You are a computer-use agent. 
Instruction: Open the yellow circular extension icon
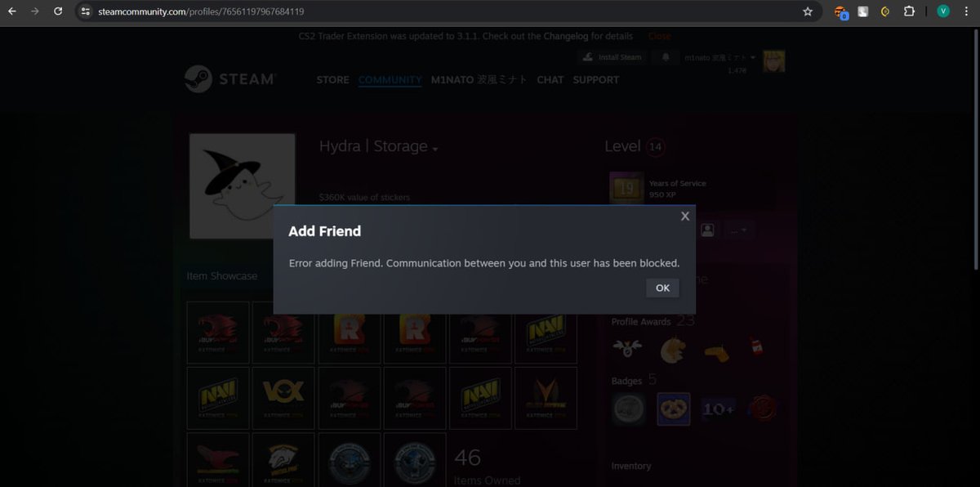click(x=885, y=11)
